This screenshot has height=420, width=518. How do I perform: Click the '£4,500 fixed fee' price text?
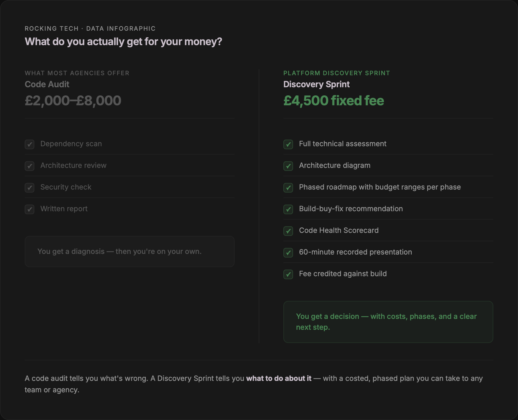tap(333, 101)
